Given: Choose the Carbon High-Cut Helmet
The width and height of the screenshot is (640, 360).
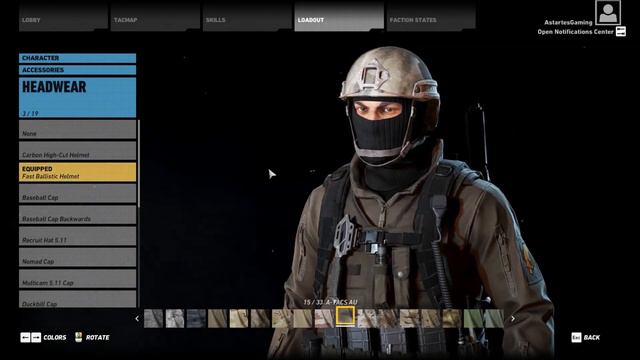Looking at the screenshot, I should (x=78, y=151).
